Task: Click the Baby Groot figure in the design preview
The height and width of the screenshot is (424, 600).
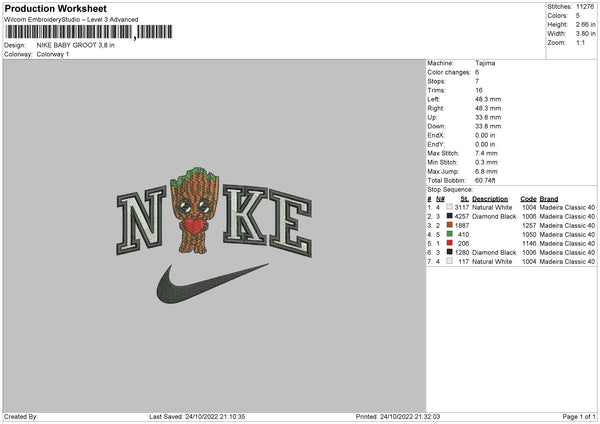Action: click(x=194, y=210)
